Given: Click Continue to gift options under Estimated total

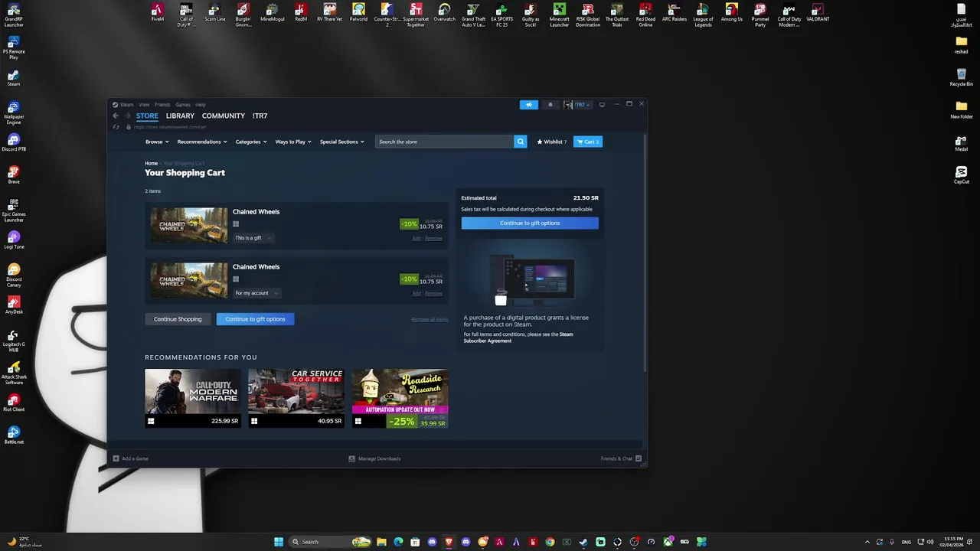Looking at the screenshot, I should [530, 223].
